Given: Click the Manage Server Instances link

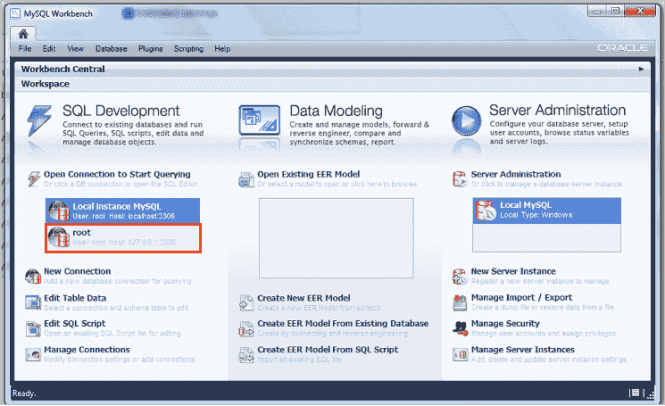Looking at the screenshot, I should coord(522,350).
